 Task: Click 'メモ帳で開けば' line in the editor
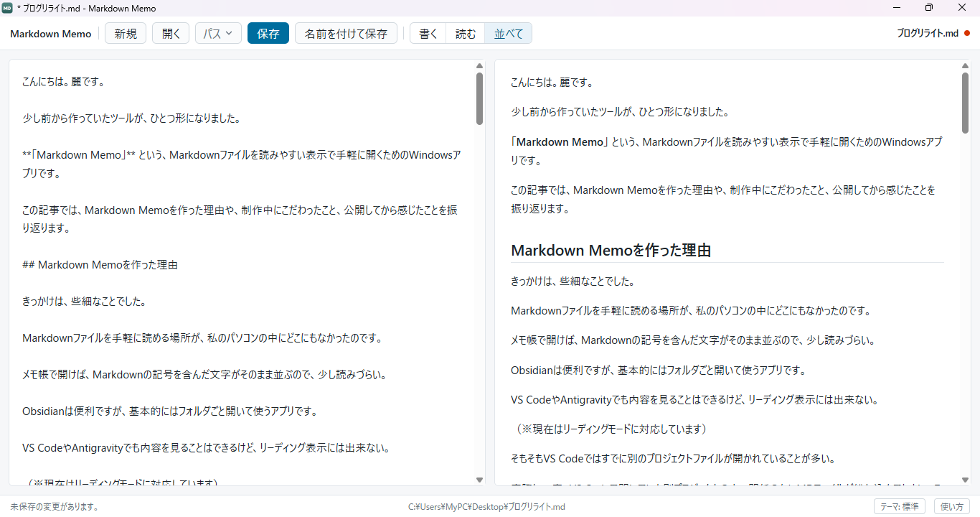[204, 375]
